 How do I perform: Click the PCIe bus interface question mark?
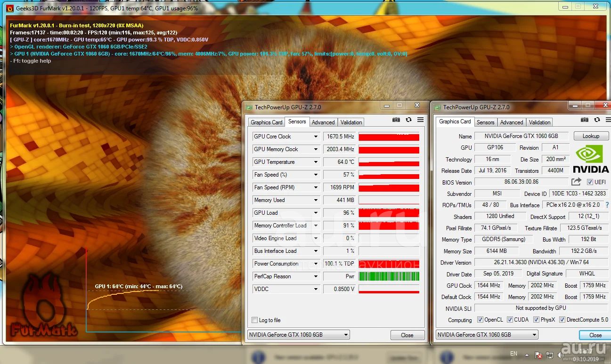(607, 205)
